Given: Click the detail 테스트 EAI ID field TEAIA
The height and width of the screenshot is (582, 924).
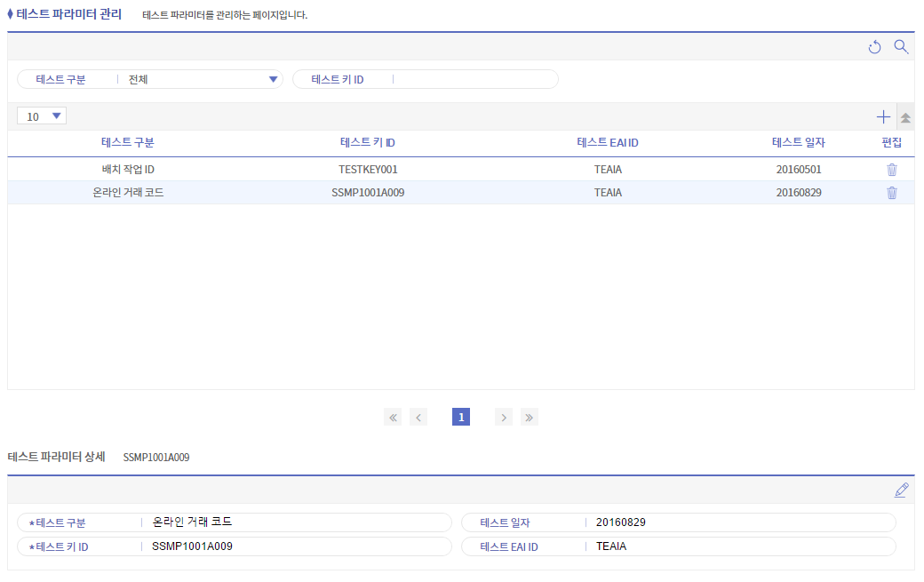Looking at the screenshot, I should (x=611, y=546).
